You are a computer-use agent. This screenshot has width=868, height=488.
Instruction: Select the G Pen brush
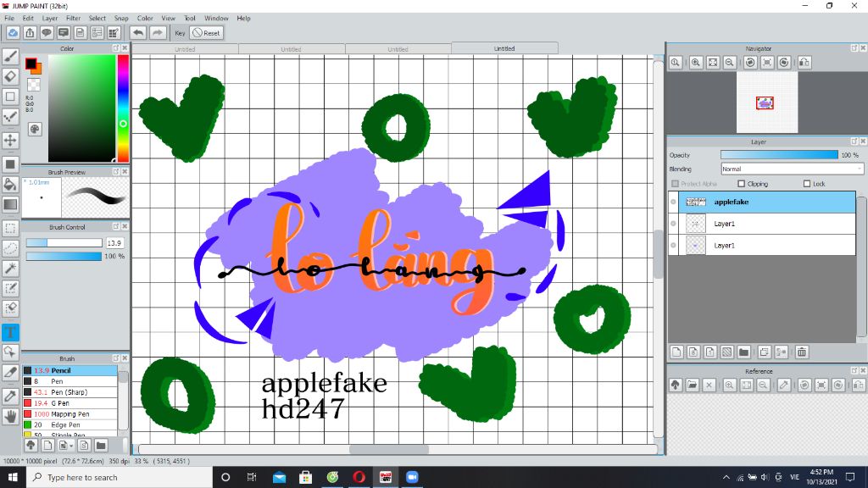pyautogui.click(x=70, y=403)
